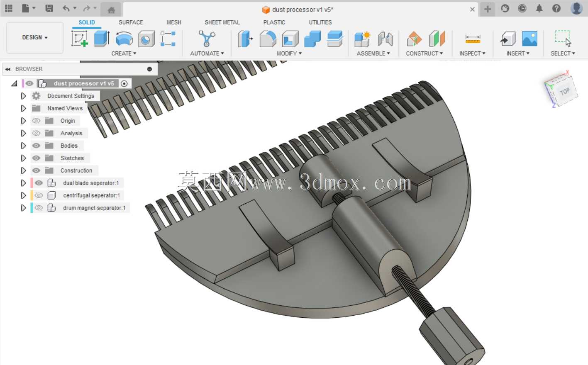This screenshot has width=588, height=365.
Task: Show the drum magnet separator:1 component
Action: click(39, 208)
